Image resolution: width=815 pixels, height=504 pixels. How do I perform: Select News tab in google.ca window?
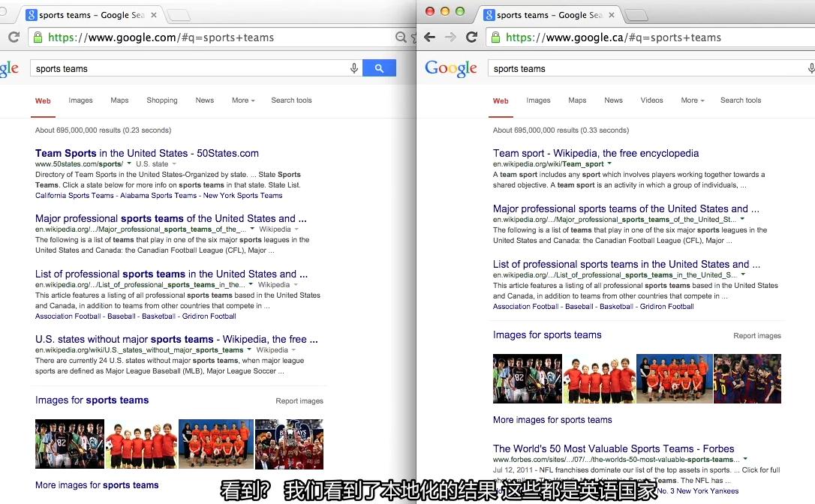coord(613,100)
